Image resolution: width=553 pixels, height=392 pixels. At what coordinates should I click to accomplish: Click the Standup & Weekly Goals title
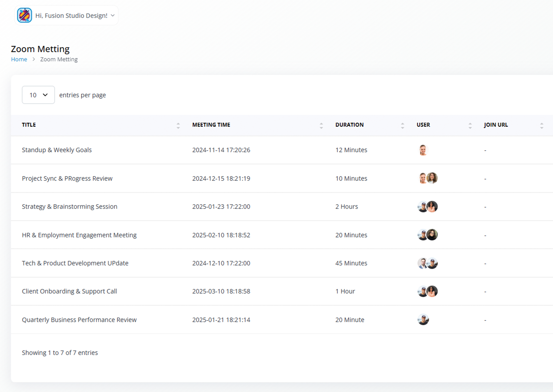[x=57, y=150]
